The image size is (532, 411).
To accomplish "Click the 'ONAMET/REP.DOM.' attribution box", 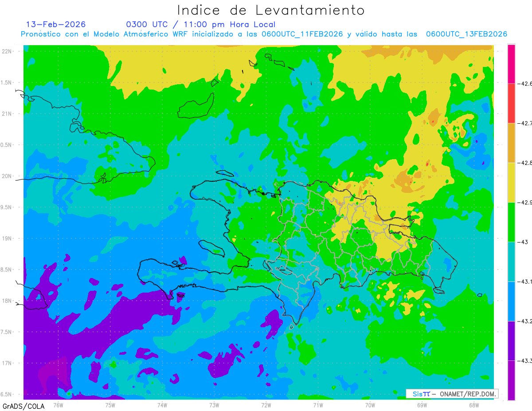I will tap(452, 394).
